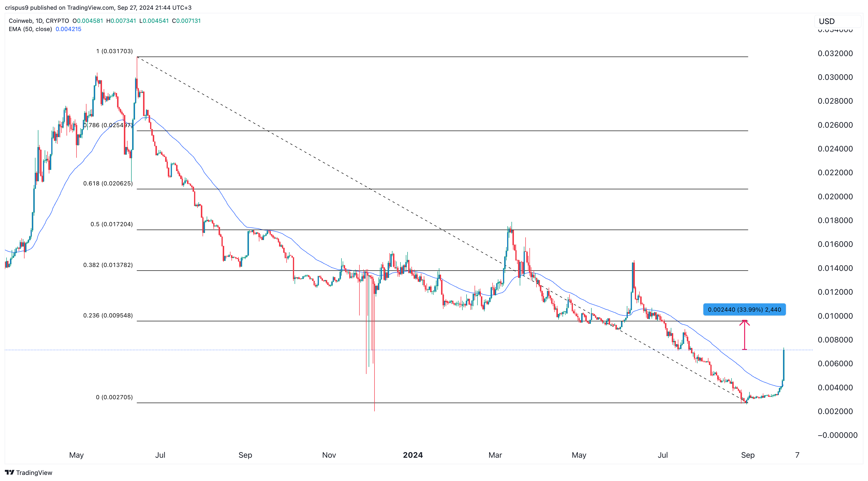Click the 0.008000 price axis label
The image size is (868, 481).
pos(835,340)
